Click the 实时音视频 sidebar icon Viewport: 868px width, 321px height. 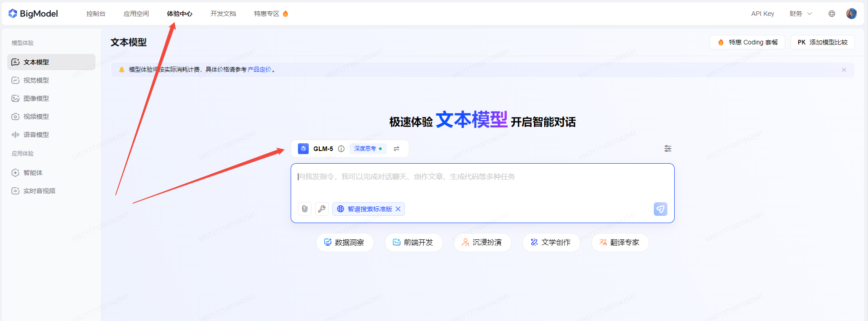pos(15,191)
